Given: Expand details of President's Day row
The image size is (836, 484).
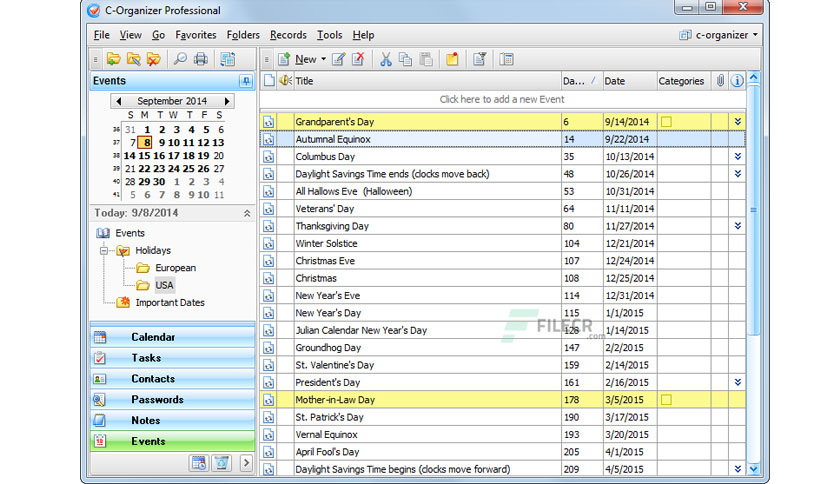Looking at the screenshot, I should [x=737, y=382].
